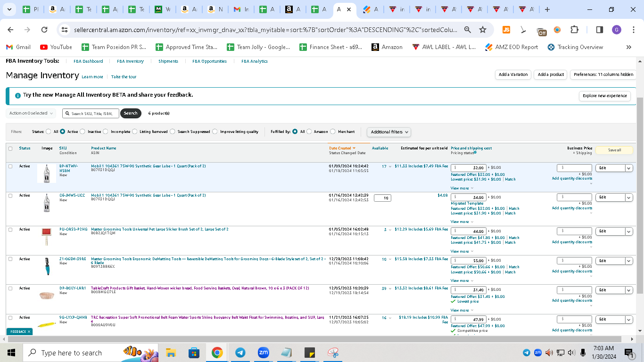The width and height of the screenshot is (644, 362).
Task: Open the FBA Dashboard tab
Action: 88,61
